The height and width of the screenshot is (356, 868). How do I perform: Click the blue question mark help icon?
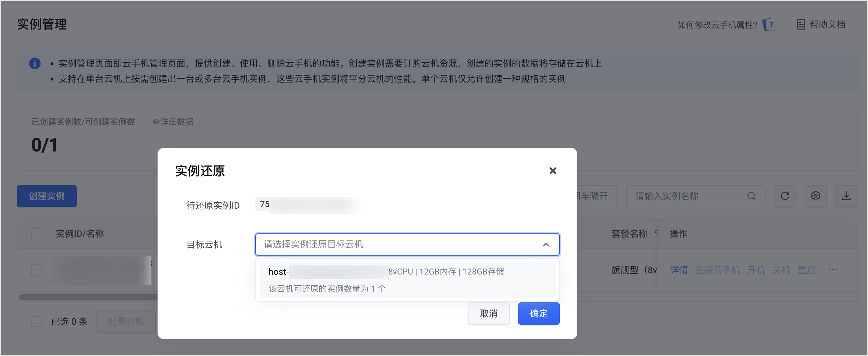click(x=769, y=25)
